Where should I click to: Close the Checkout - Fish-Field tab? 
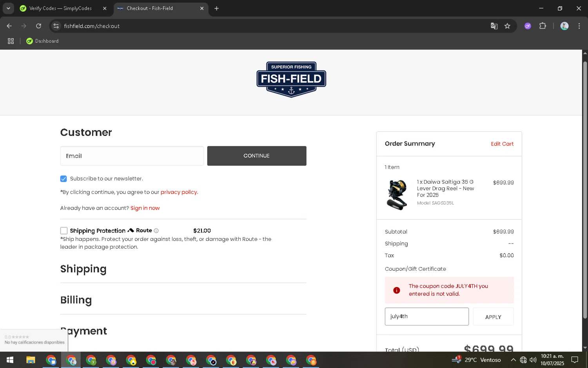[202, 8]
